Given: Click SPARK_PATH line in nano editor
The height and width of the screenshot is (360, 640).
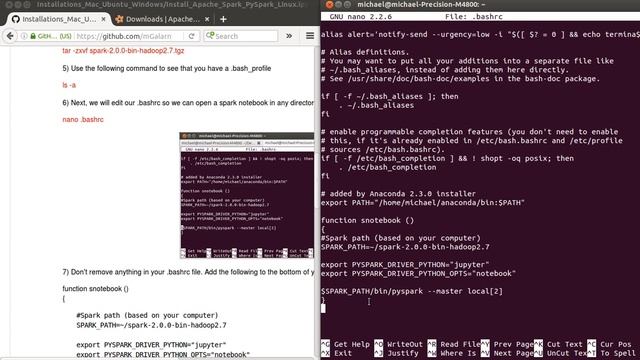Looking at the screenshot, I should pyautogui.click(x=405, y=247).
